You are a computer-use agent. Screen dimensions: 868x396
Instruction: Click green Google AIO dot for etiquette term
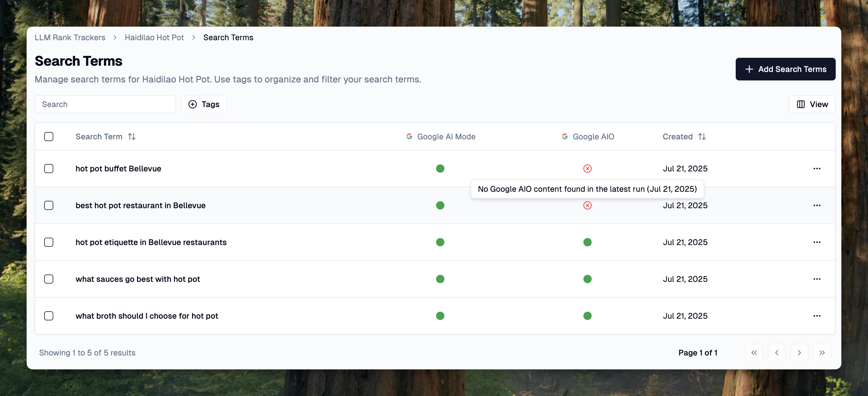click(587, 242)
